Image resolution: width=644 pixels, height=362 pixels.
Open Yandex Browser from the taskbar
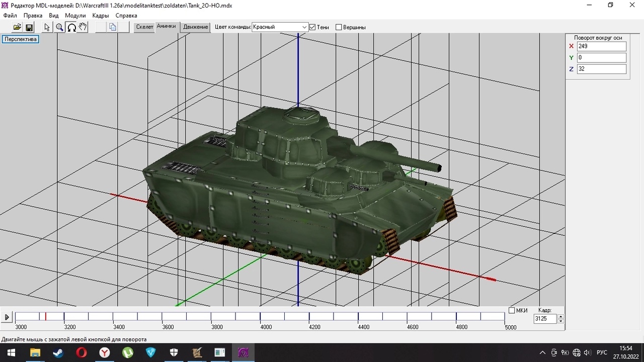click(105, 352)
